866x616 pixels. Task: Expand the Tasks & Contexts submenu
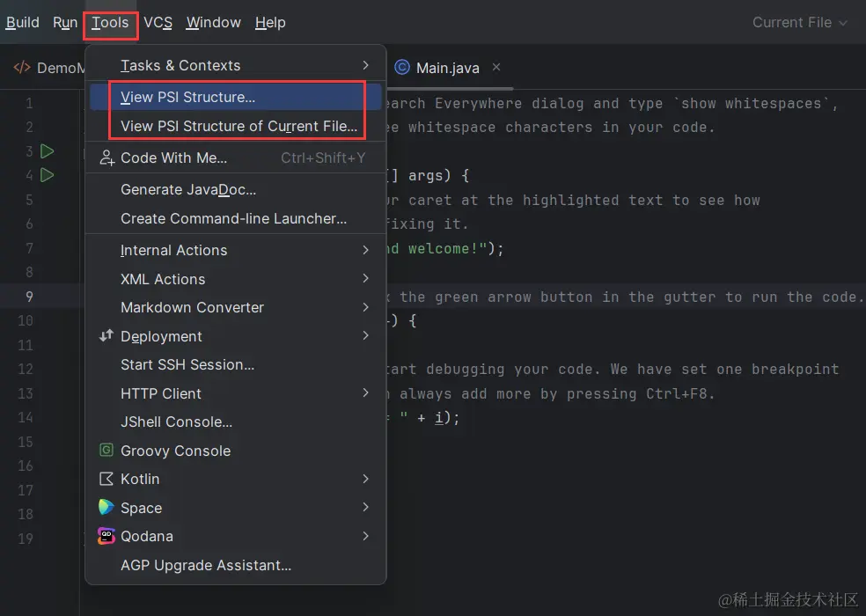pos(236,65)
